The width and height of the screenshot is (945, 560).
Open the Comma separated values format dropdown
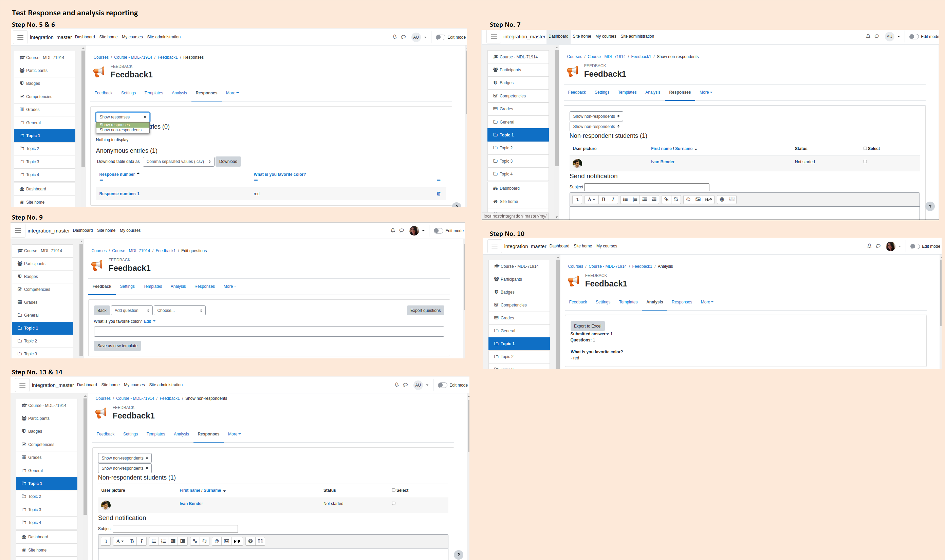coord(179,162)
